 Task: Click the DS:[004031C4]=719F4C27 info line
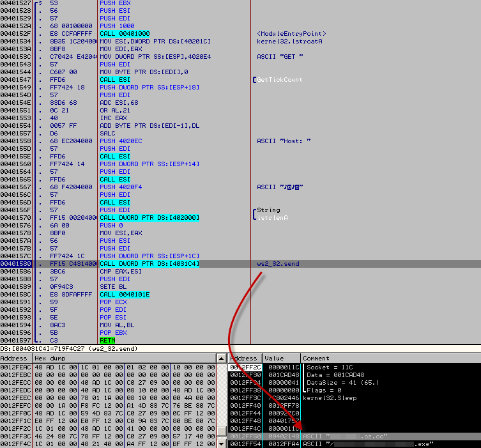point(240,349)
